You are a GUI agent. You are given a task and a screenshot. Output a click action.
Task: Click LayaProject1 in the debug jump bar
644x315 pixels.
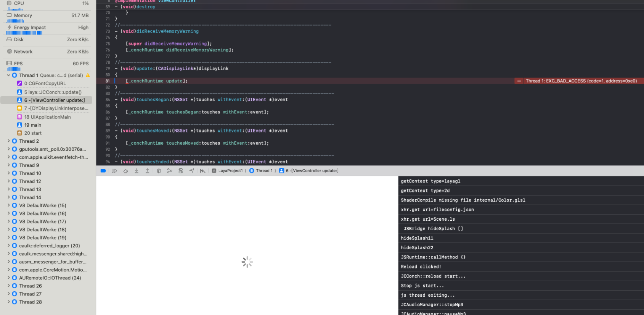pyautogui.click(x=230, y=171)
